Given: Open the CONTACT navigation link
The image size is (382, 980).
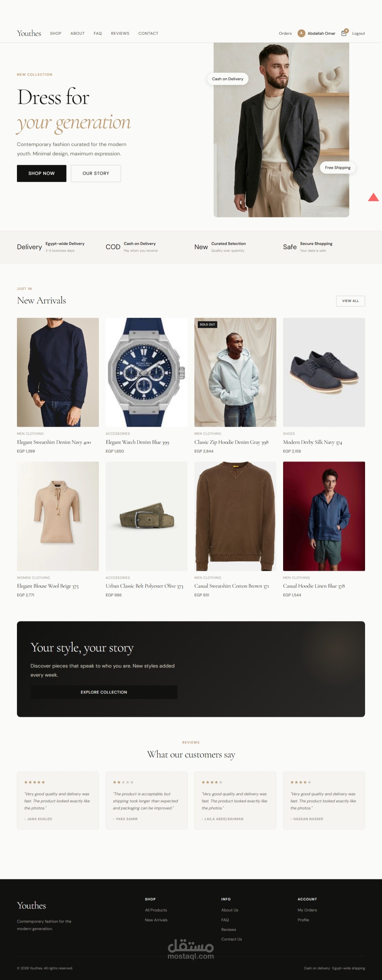Looking at the screenshot, I should coord(148,34).
